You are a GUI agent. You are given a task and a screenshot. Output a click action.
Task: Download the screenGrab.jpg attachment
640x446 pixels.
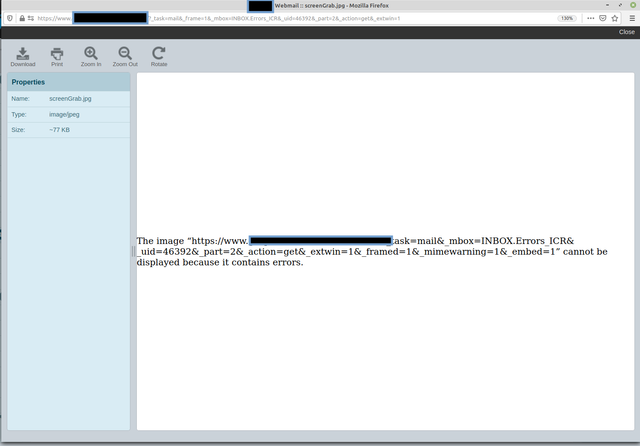point(23,57)
